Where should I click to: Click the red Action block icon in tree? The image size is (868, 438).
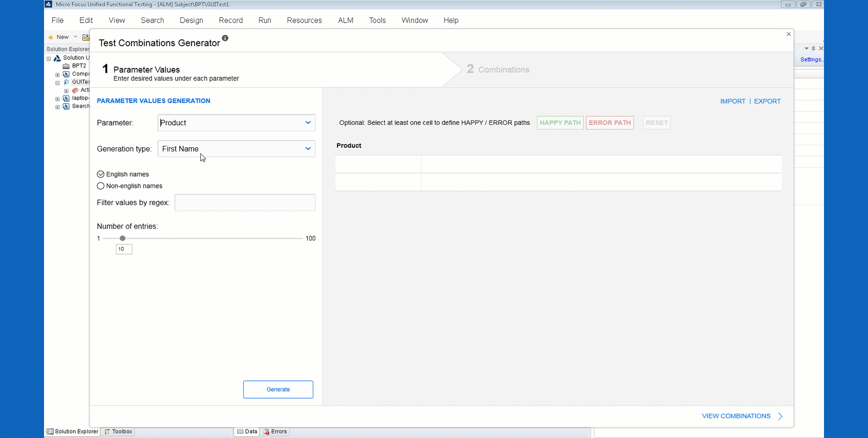[75, 90]
